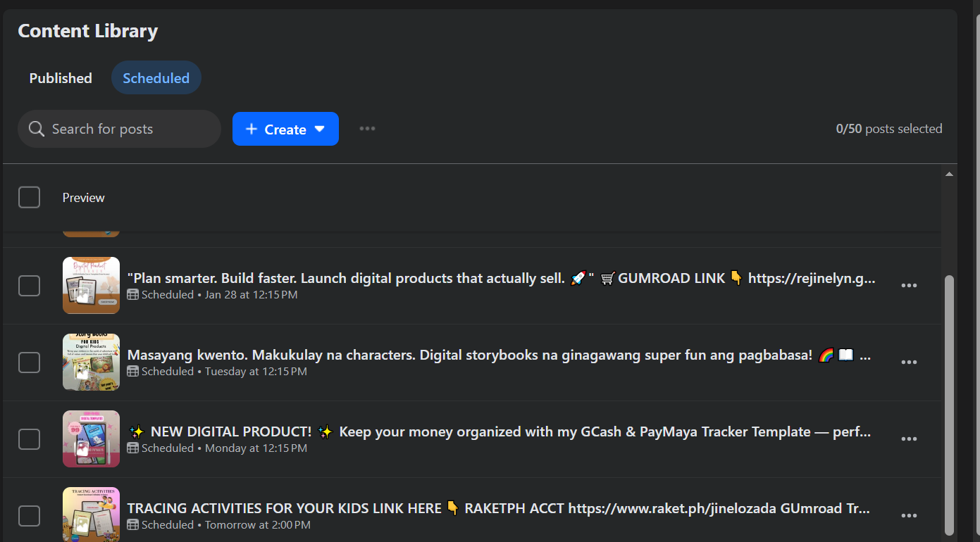The width and height of the screenshot is (980, 542).
Task: Toggle the select all posts checkbox
Action: [29, 198]
